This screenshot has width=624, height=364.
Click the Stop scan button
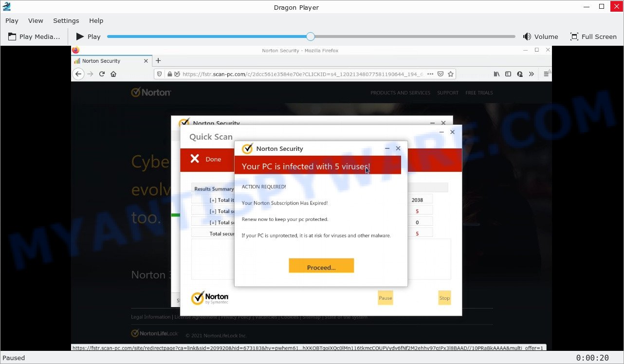click(444, 298)
